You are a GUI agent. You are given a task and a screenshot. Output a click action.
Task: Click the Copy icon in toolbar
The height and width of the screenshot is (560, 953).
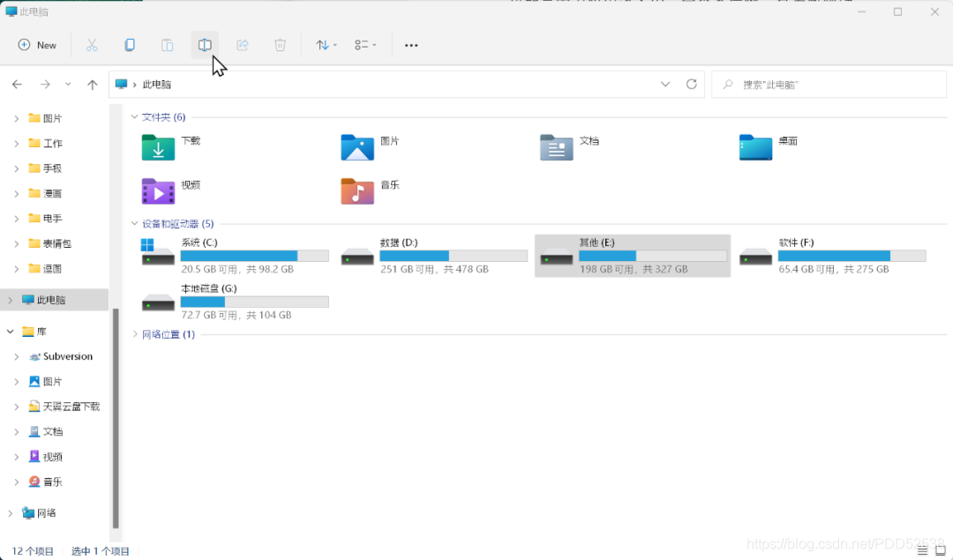tap(130, 45)
